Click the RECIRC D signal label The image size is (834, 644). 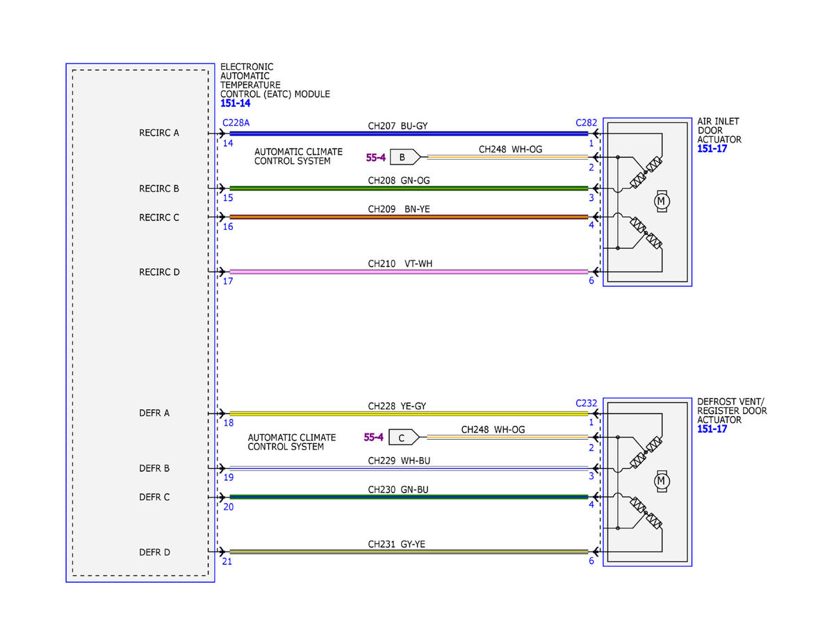159,272
